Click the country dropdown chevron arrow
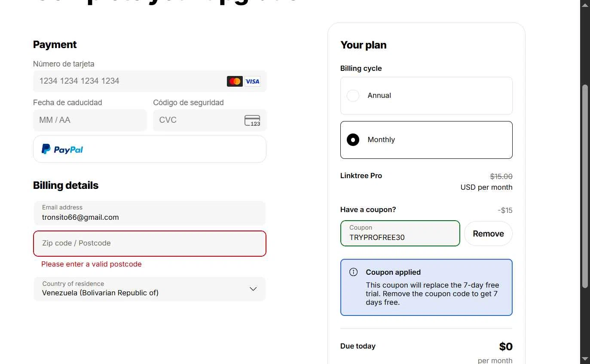 (253, 289)
